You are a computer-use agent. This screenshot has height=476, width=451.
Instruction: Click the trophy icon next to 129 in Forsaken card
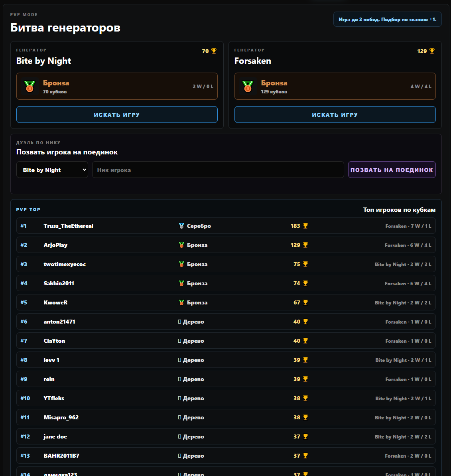click(432, 51)
